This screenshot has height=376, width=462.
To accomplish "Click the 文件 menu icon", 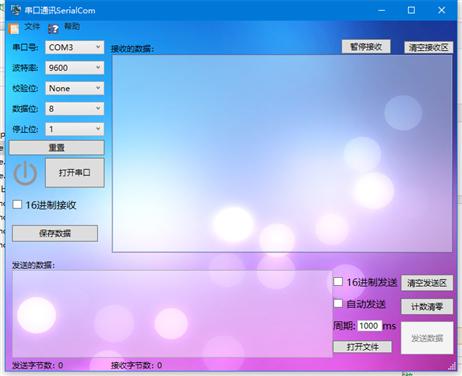I will coord(14,29).
